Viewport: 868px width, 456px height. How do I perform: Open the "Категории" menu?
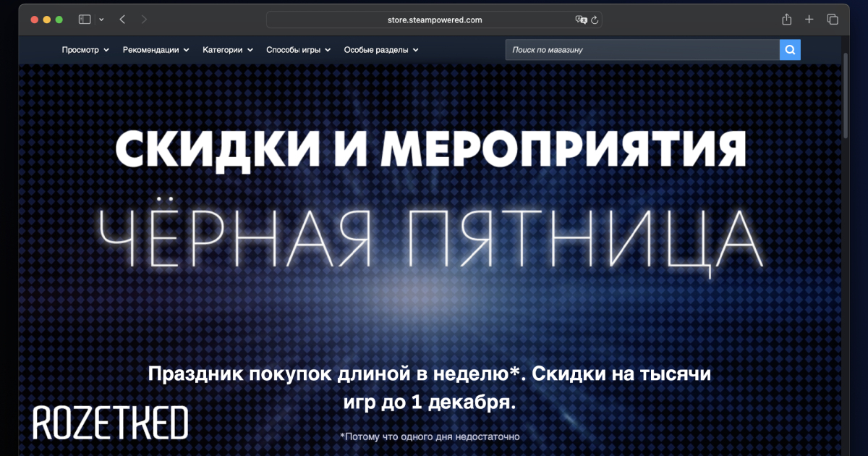[x=228, y=50]
